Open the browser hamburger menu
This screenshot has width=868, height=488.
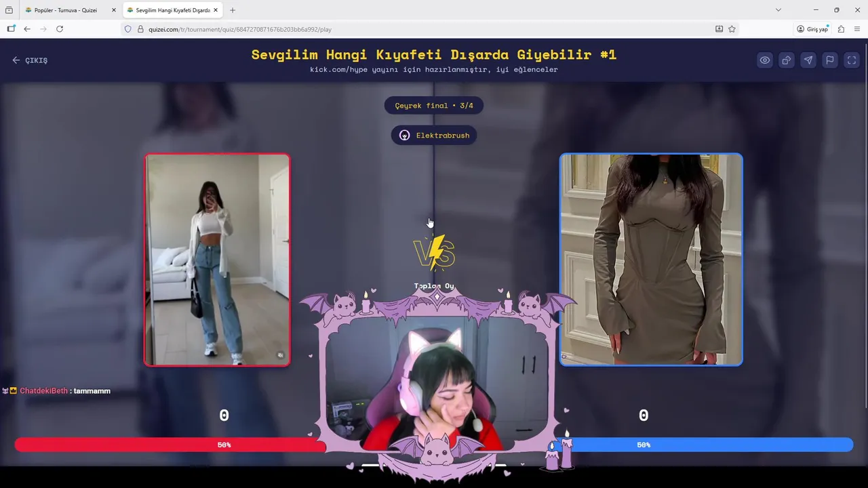857,29
